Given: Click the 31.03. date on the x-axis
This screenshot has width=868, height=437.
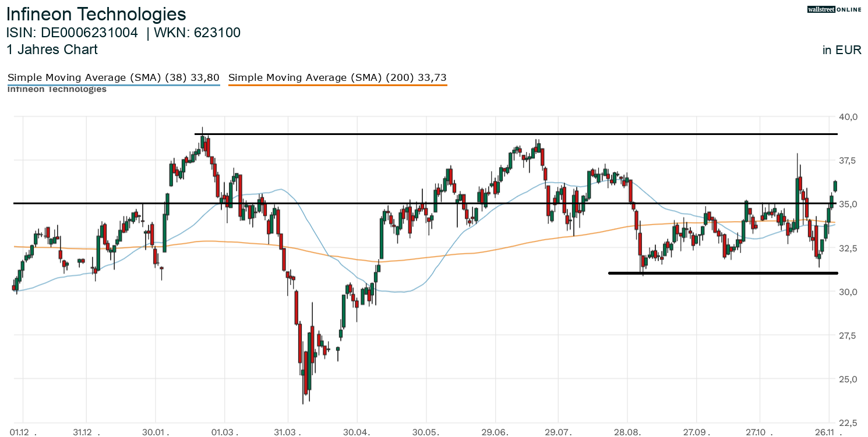Looking at the screenshot, I should tap(287, 432).
